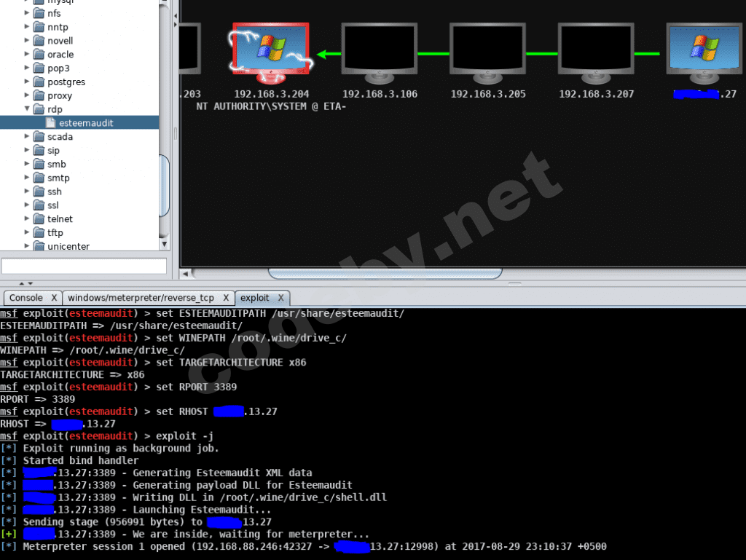Switch to windows/meterpreter/reverse_tcp tab
The width and height of the screenshot is (746, 560).
(x=141, y=298)
